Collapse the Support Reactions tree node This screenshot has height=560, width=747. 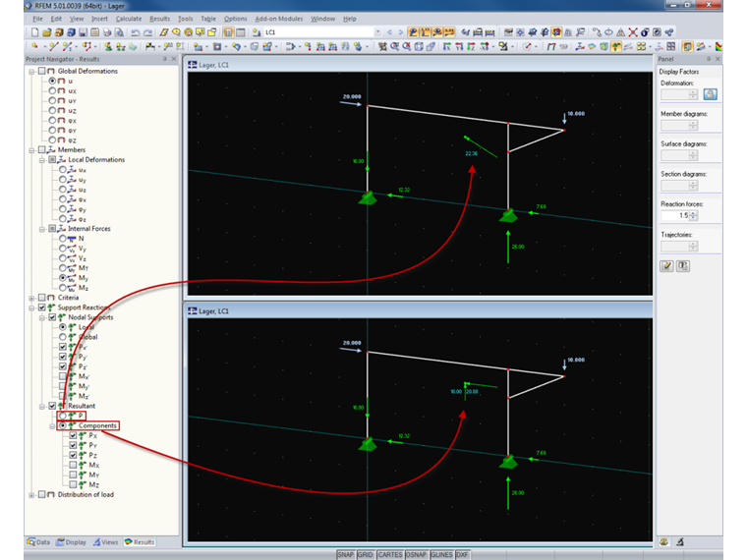coord(31,308)
